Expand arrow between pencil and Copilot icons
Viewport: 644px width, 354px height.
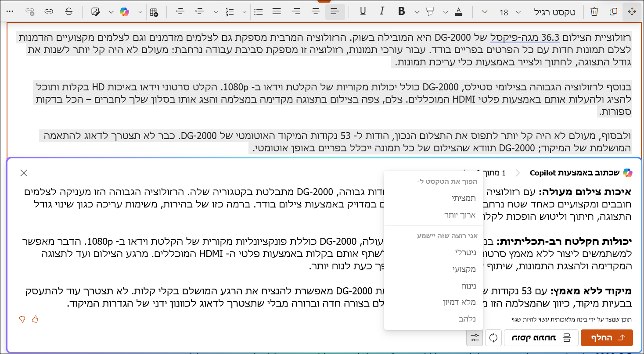coord(111,12)
